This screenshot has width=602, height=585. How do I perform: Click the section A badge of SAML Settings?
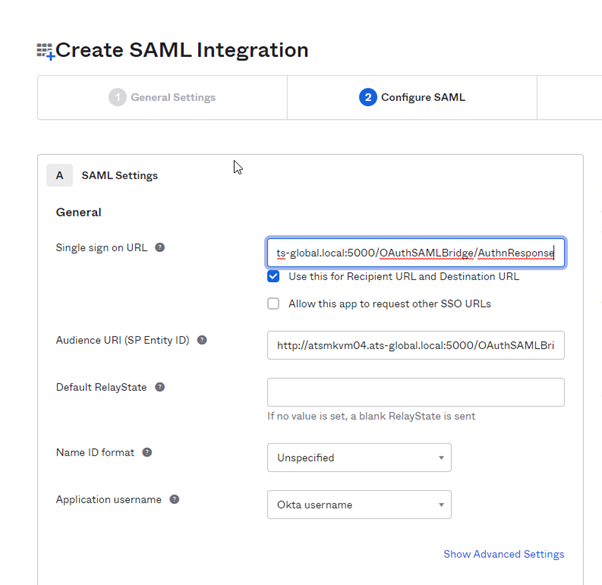[59, 175]
